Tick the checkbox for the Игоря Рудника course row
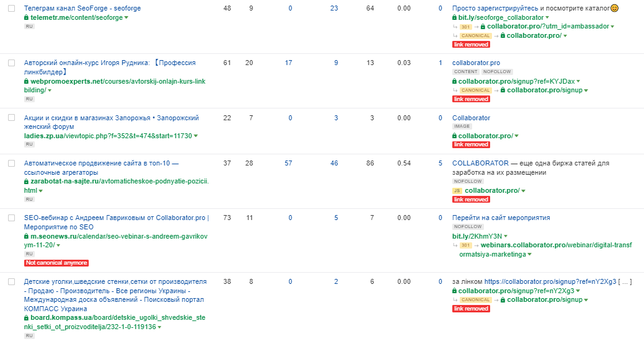 click(x=11, y=63)
